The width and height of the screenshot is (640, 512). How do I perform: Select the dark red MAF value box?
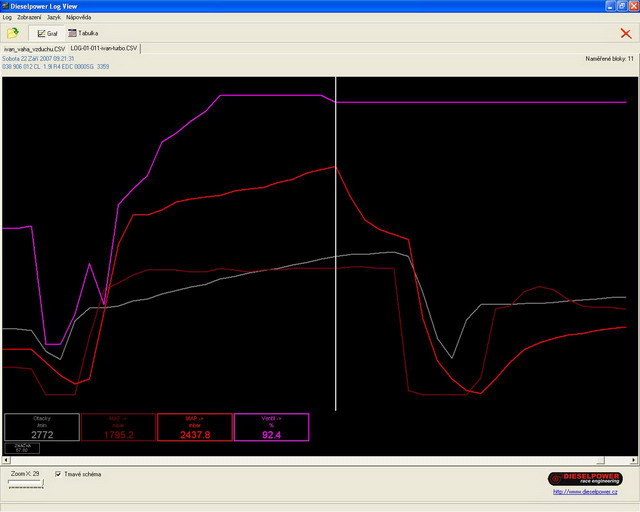point(118,427)
